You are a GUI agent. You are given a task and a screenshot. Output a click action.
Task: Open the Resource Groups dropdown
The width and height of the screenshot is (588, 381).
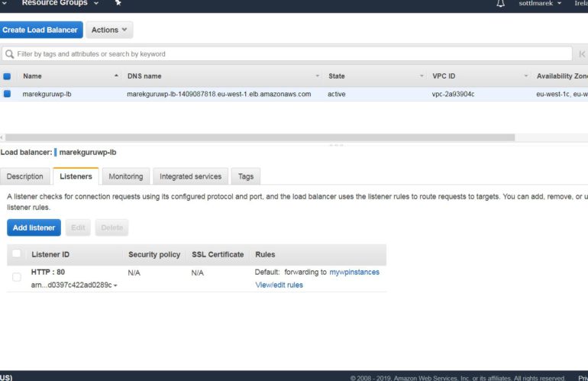pos(60,3)
